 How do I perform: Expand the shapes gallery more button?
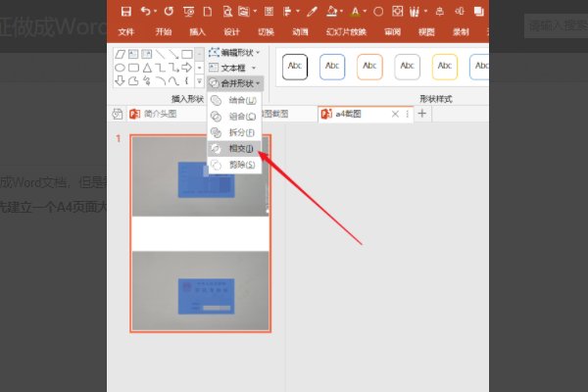click(x=199, y=82)
